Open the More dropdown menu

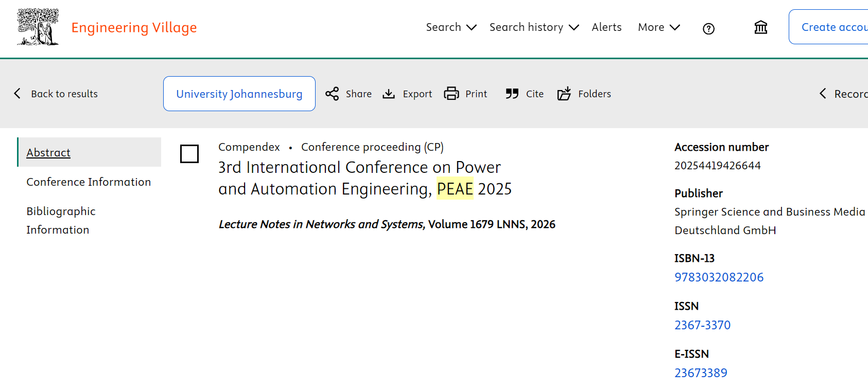[658, 27]
